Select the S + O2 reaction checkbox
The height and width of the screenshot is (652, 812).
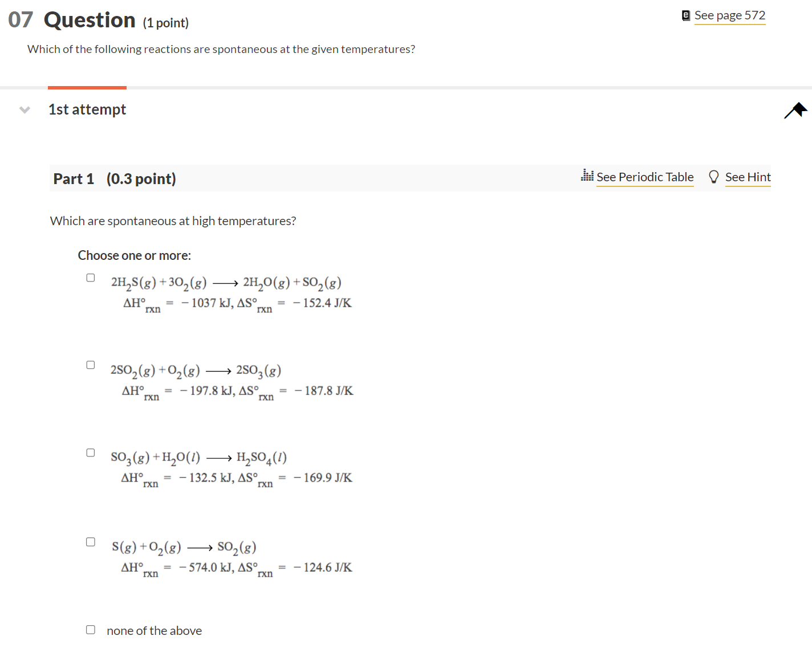pyautogui.click(x=90, y=541)
